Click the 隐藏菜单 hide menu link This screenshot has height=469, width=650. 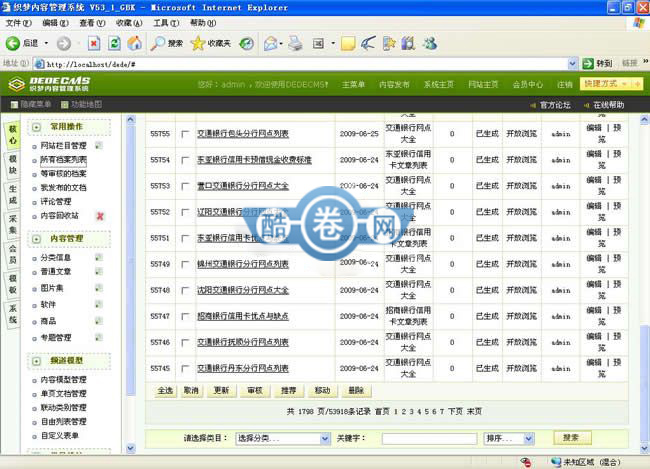[x=31, y=104]
